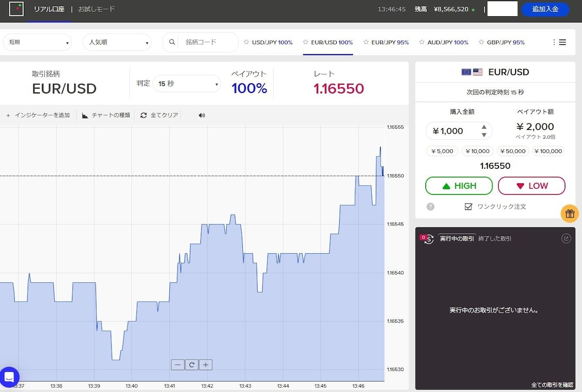
Task: Click the EU and US flags icon
Action: click(x=472, y=72)
